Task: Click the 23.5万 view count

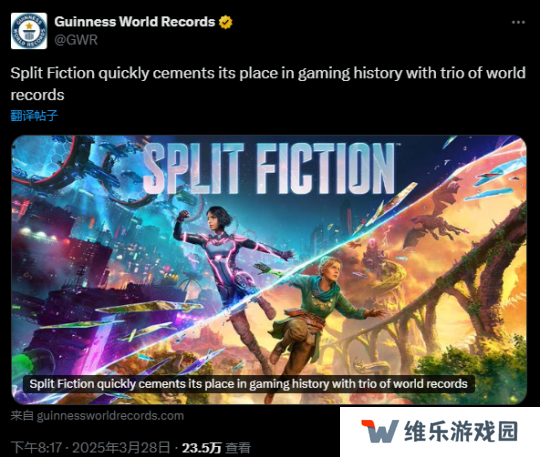Action: click(201, 448)
